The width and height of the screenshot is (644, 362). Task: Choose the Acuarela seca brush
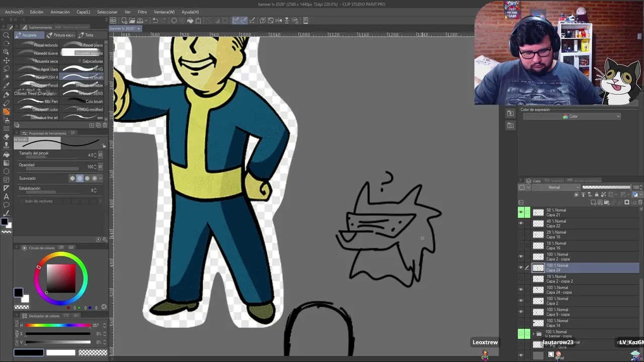37,61
